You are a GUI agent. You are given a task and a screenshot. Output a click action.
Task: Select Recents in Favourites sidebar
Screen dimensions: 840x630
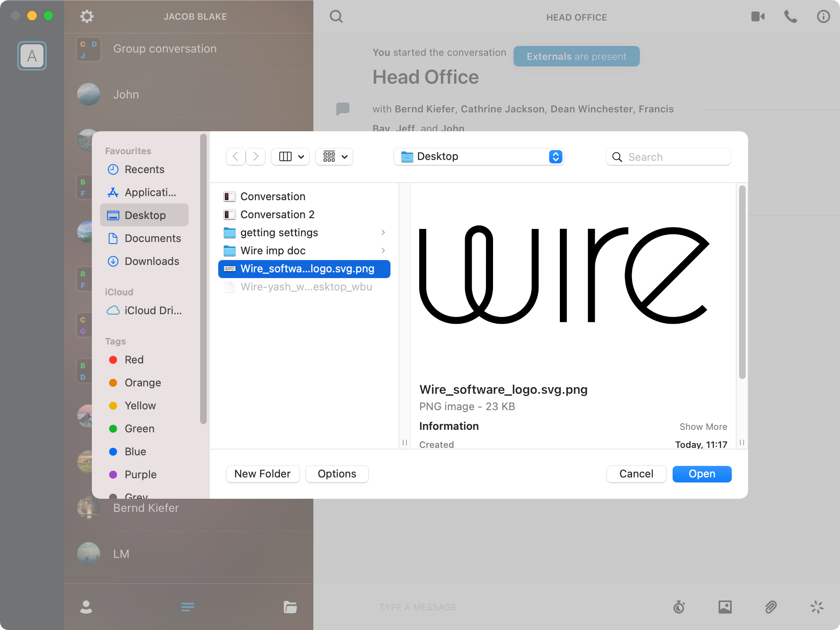pos(144,169)
